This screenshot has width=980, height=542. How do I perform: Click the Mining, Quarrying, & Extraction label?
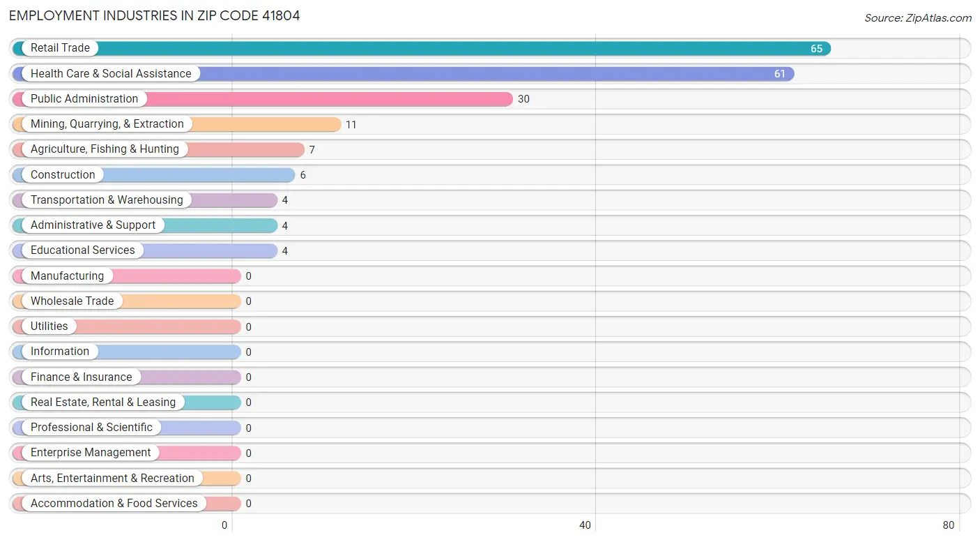(x=107, y=123)
